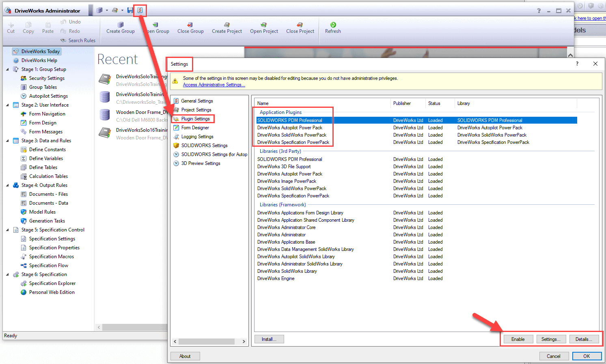Click help question mark in Settings dialog
The width and height of the screenshot is (606, 364).
[577, 64]
